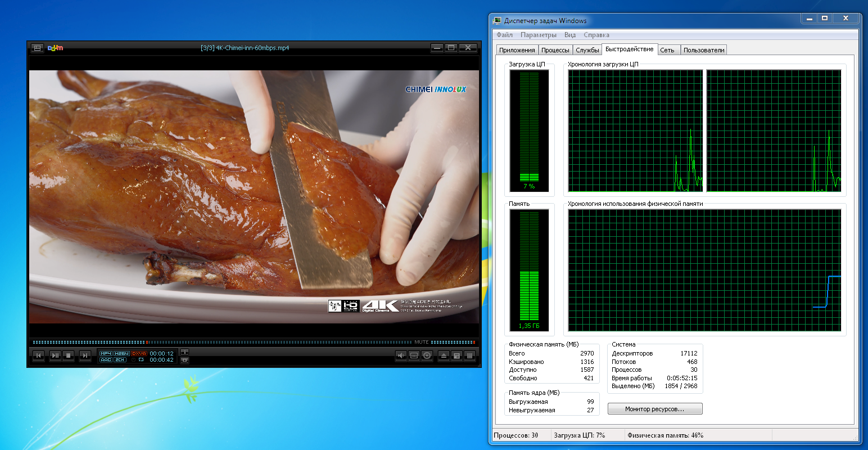Click the elapsed time 00:00:12
The height and width of the screenshot is (450, 868).
tap(162, 354)
